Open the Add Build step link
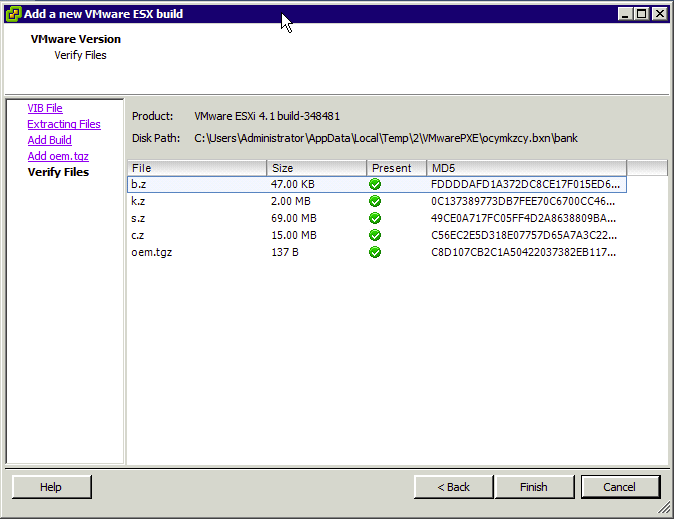The height and width of the screenshot is (519, 674). (49, 140)
